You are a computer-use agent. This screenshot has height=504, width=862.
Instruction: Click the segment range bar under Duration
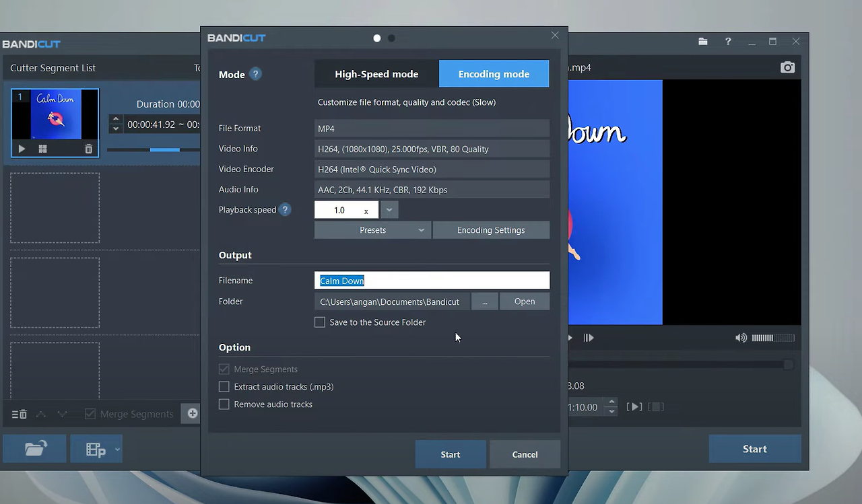[x=154, y=149]
